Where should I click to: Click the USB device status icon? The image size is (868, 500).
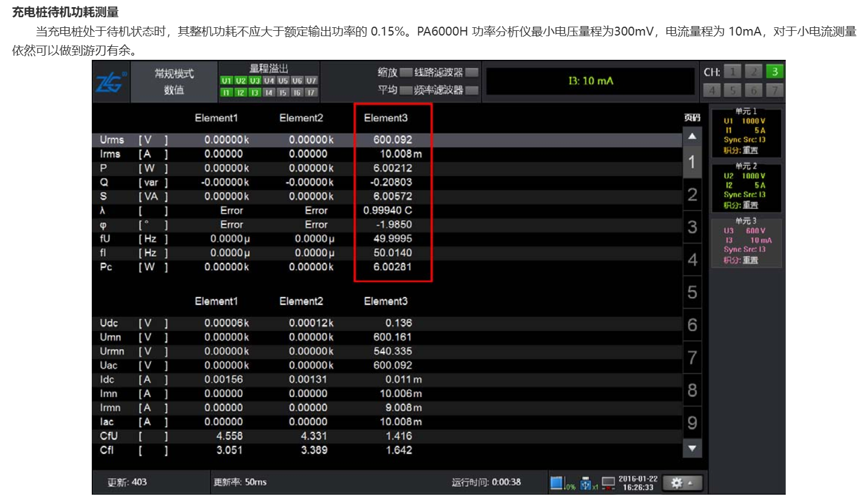pyautogui.click(x=587, y=483)
